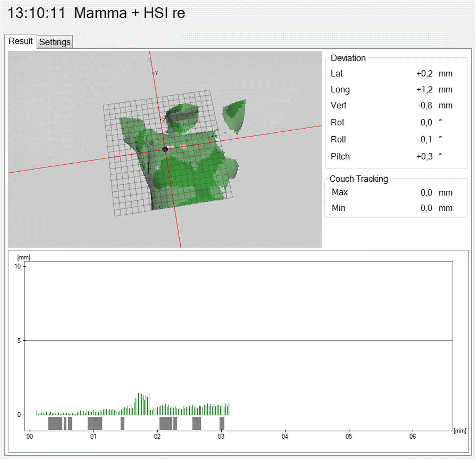Click the X axis label in 3D view
Viewport: 476px width, 460px height.
pos(216,136)
